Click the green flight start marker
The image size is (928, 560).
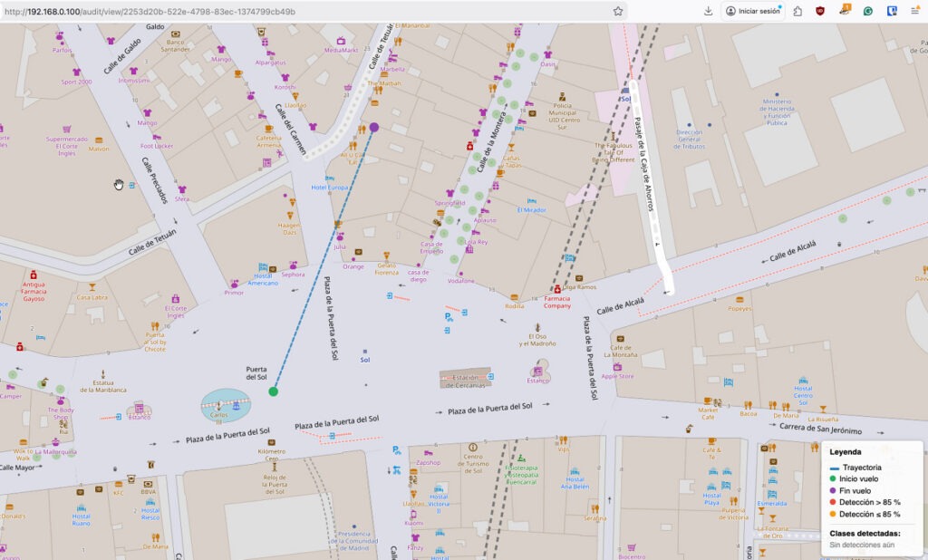pos(273,391)
